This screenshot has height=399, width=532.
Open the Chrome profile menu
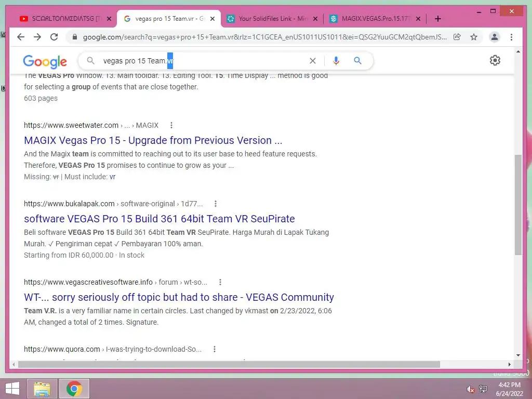tap(495, 37)
